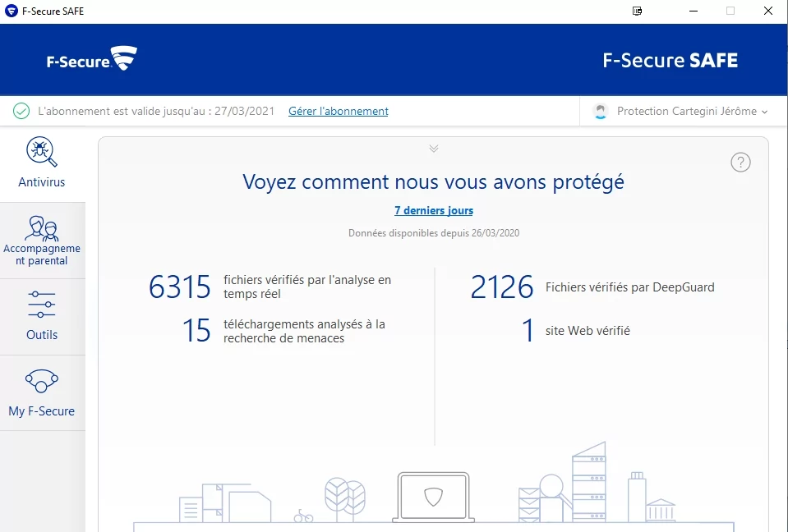788x532 pixels.
Task: Click the F-Secure logo in the banner
Action: tap(91, 59)
